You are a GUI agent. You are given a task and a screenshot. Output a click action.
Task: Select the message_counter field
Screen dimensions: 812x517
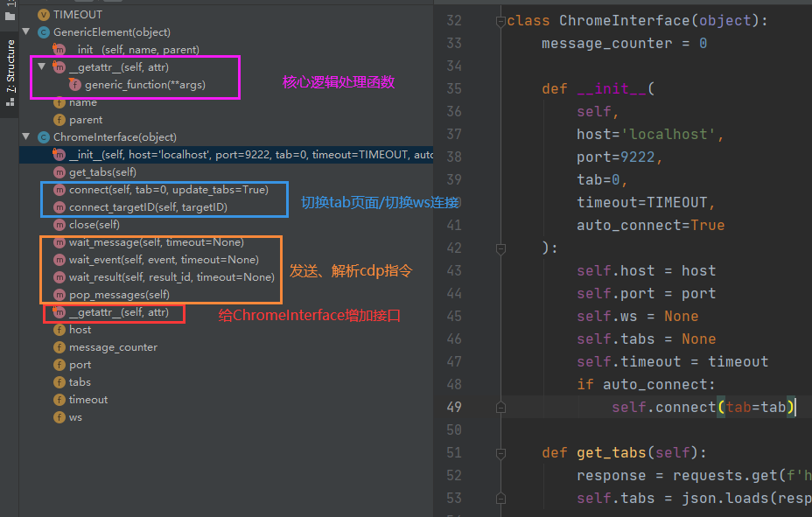[x=113, y=347]
